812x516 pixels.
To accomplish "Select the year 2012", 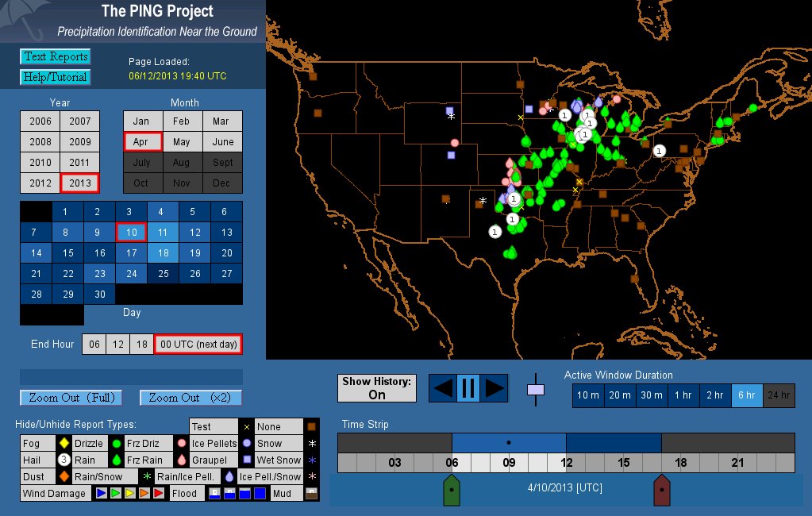I will coord(40,183).
